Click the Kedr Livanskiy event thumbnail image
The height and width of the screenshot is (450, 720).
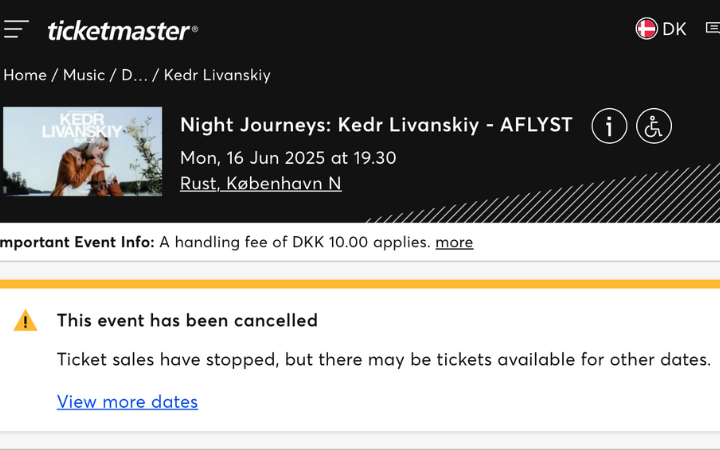click(82, 151)
